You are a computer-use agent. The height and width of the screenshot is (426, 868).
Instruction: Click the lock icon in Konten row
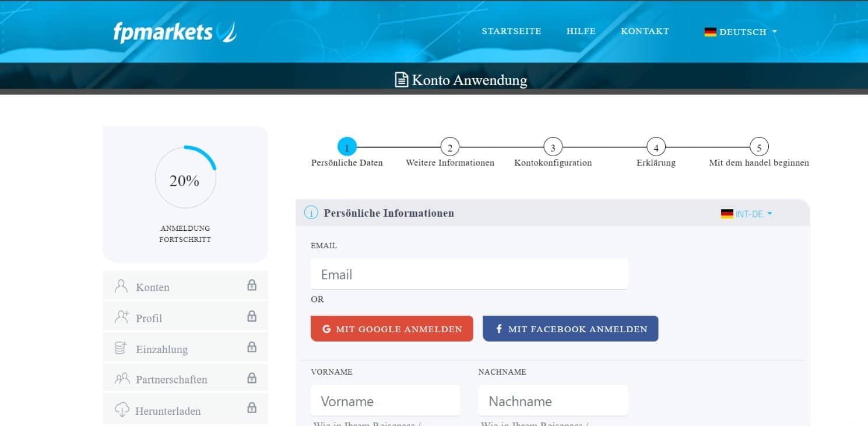click(x=252, y=285)
